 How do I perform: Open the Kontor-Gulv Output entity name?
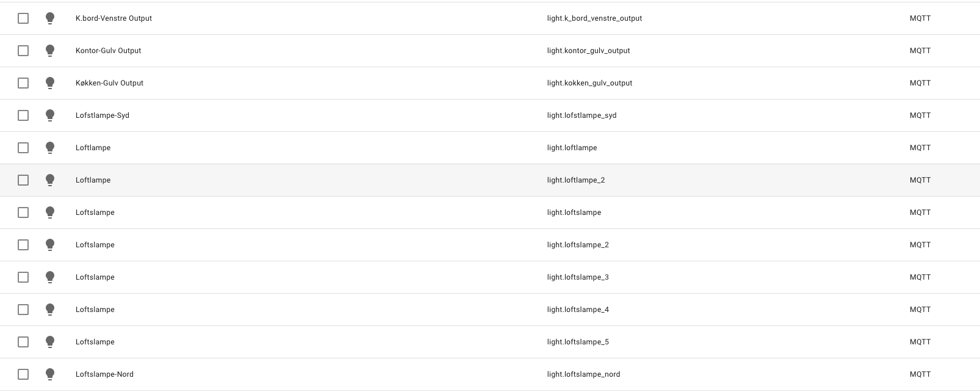tap(108, 51)
